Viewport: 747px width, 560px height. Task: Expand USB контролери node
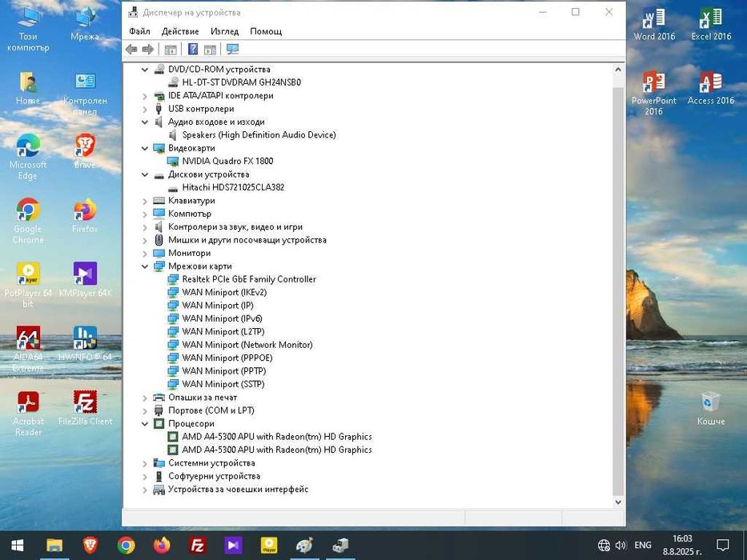click(145, 109)
